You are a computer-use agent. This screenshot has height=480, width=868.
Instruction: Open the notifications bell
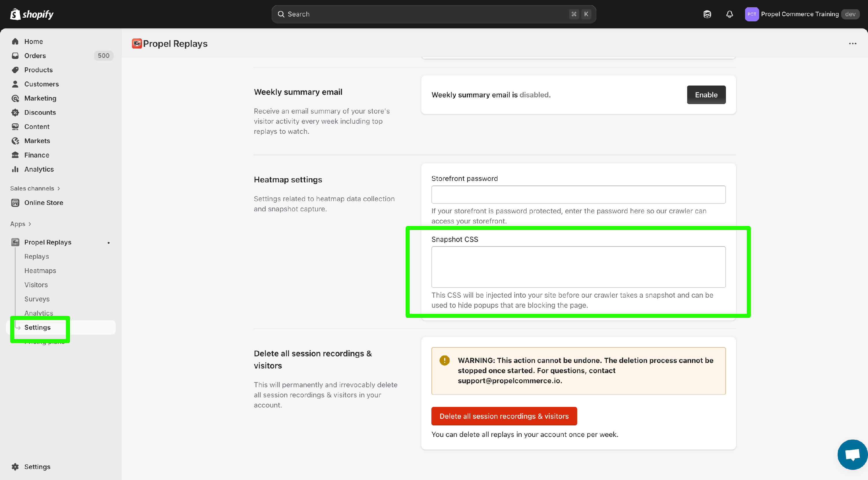(x=729, y=14)
